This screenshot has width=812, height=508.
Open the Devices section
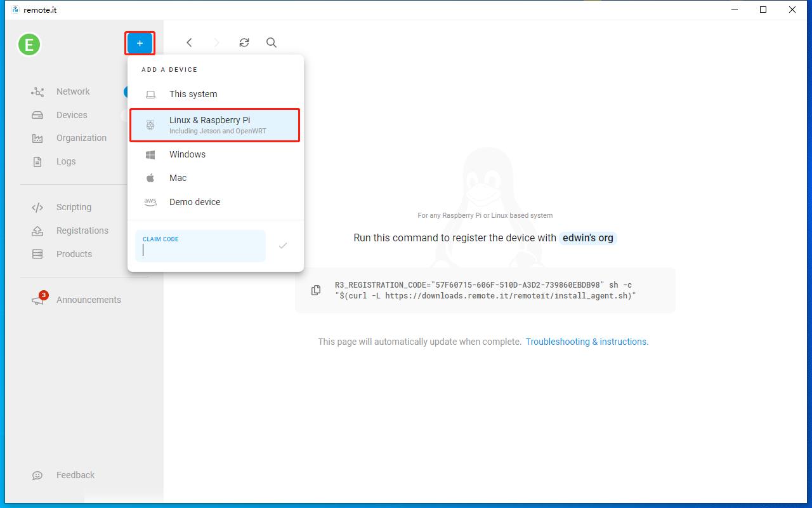72,115
